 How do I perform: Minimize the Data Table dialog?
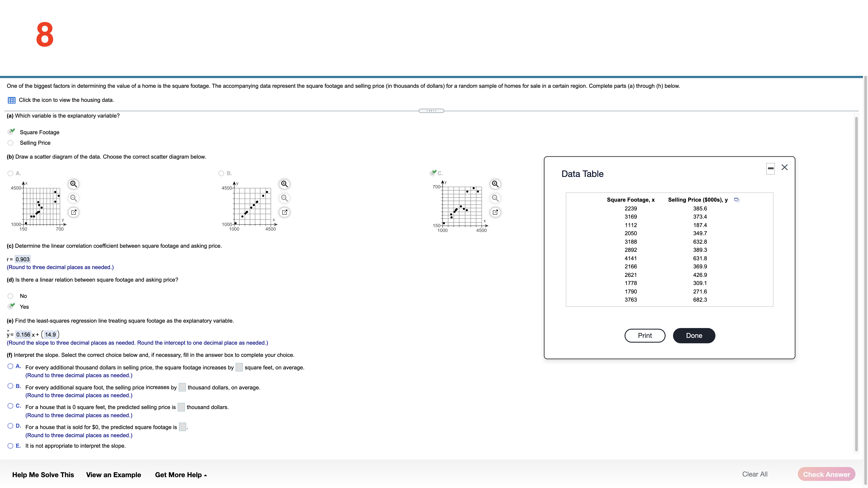tap(770, 168)
